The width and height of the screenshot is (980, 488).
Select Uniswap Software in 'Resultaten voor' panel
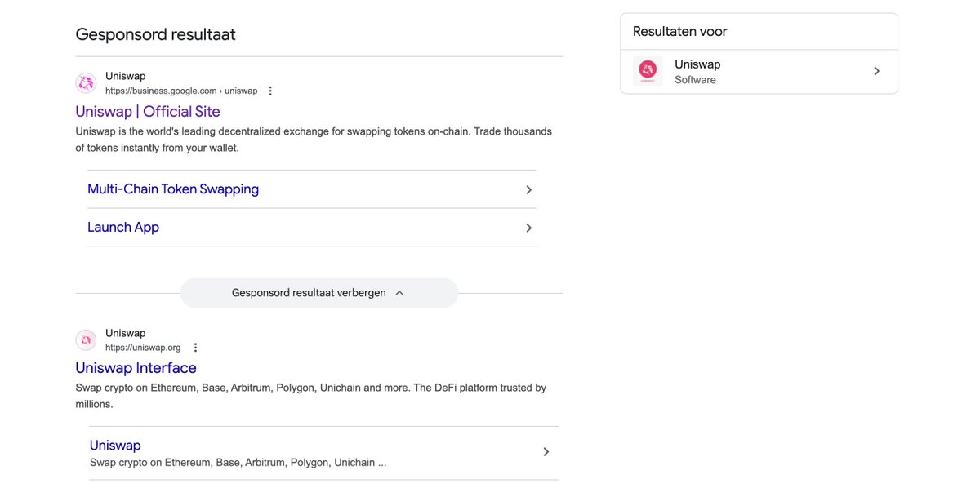[697, 71]
